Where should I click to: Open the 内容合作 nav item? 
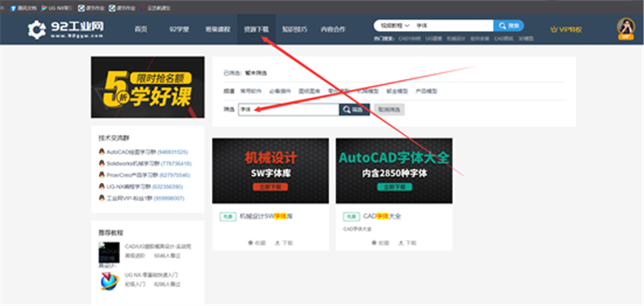click(x=333, y=29)
